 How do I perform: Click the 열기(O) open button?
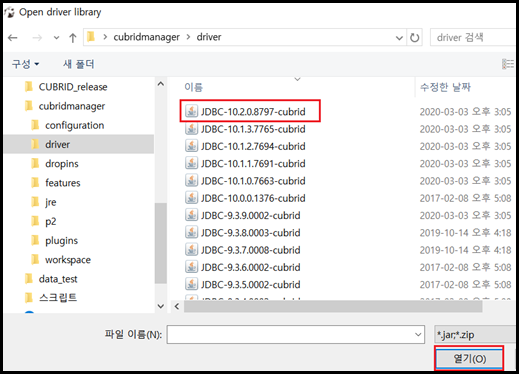point(469,359)
